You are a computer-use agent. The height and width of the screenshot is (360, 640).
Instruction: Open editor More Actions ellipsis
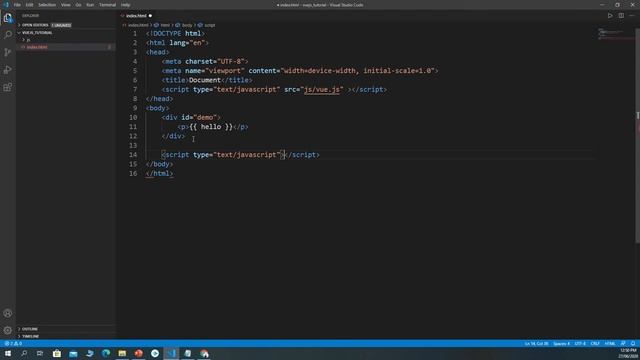[x=632, y=16]
